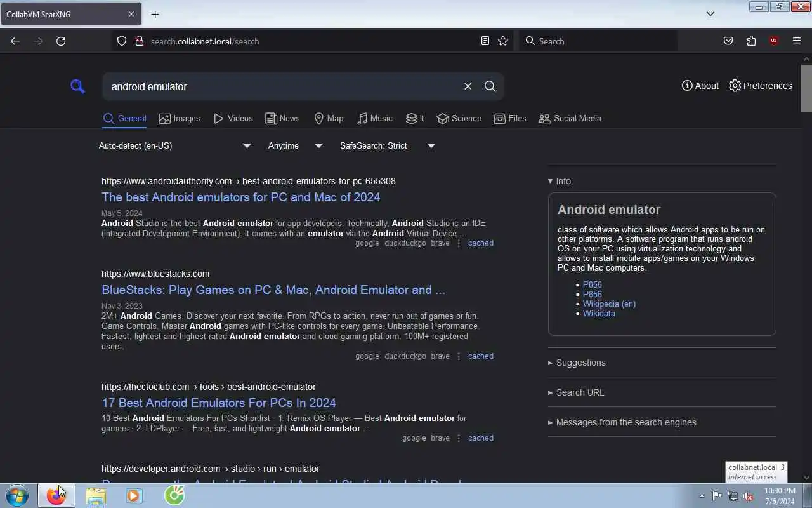
Task: Expand Messages from the search engines
Action: coord(622,422)
